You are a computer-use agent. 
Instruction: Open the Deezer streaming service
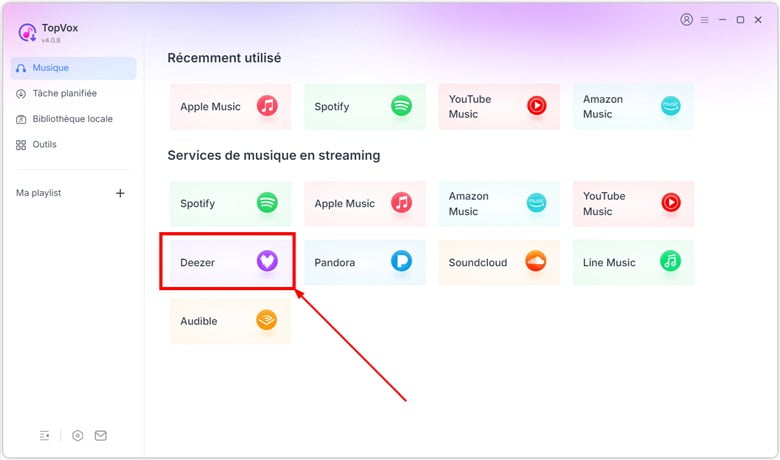[x=230, y=262]
